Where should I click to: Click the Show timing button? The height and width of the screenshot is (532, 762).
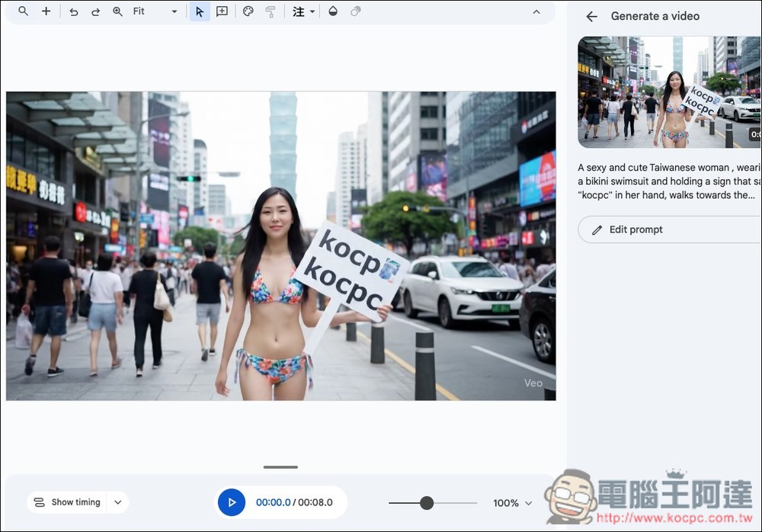tap(67, 502)
